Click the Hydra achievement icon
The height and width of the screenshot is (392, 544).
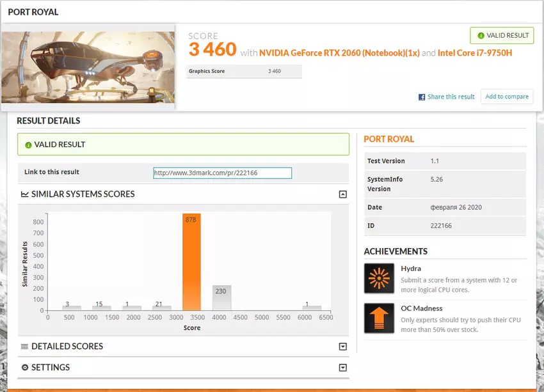pos(379,278)
